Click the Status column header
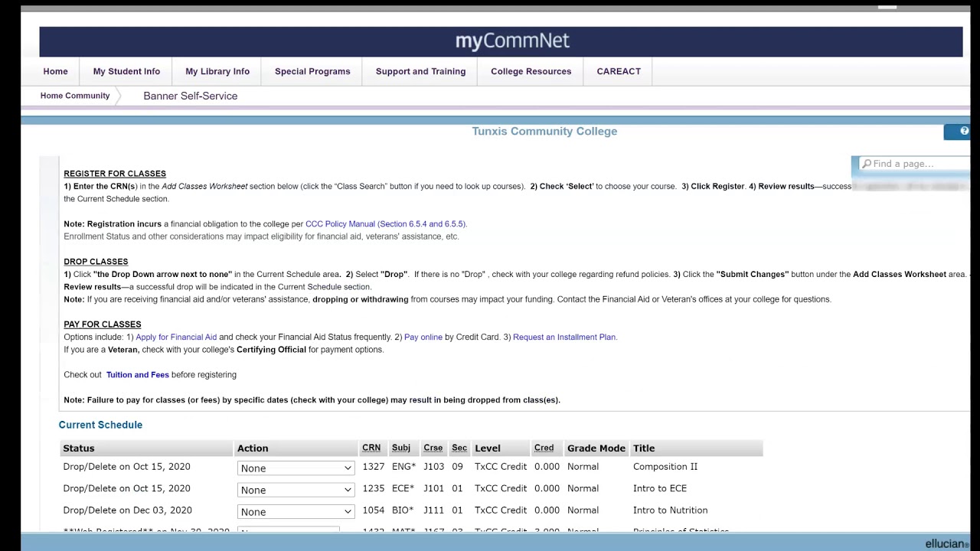 79,448
